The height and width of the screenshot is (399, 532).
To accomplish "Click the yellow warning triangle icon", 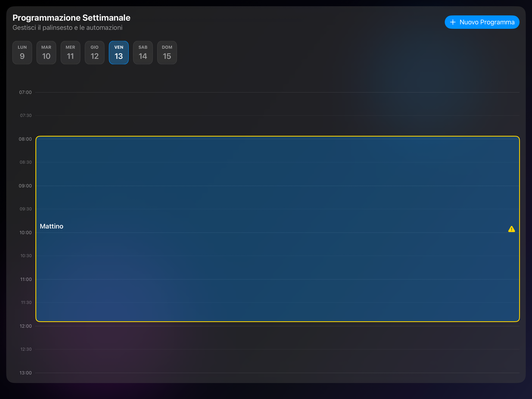I will 511,229.
